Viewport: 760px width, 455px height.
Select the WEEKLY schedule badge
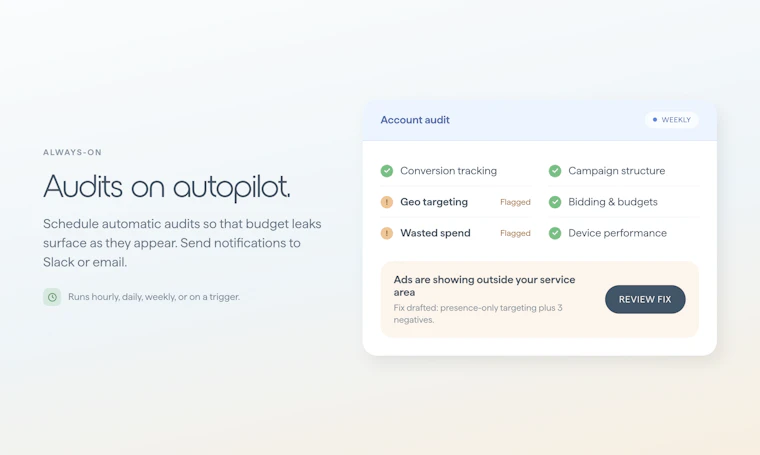coord(671,120)
